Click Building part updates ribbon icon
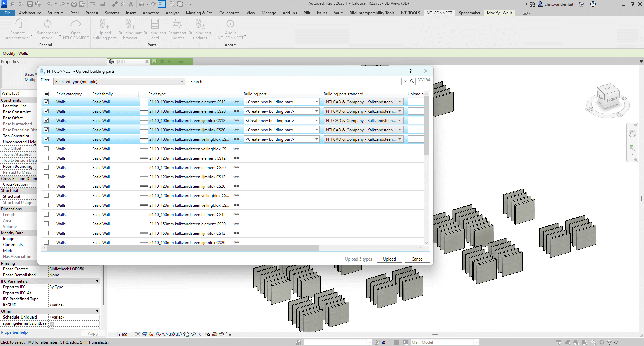 tap(200, 24)
